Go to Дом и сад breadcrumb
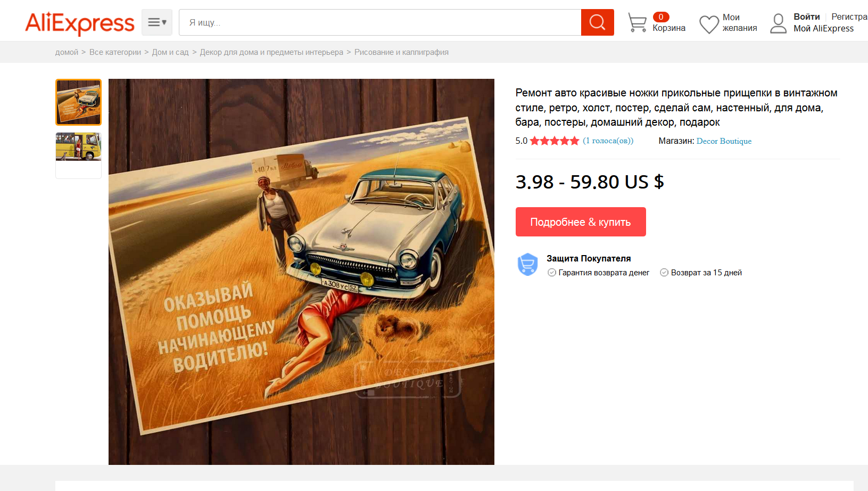This screenshot has width=868, height=491. [x=170, y=52]
